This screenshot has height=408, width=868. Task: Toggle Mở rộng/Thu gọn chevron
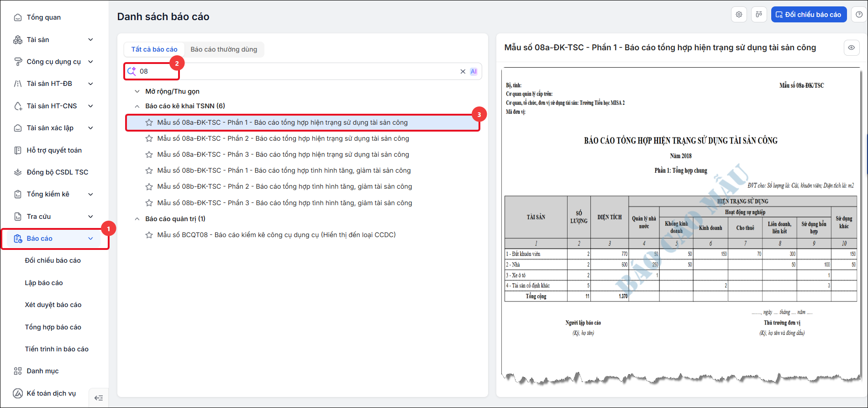coord(137,91)
